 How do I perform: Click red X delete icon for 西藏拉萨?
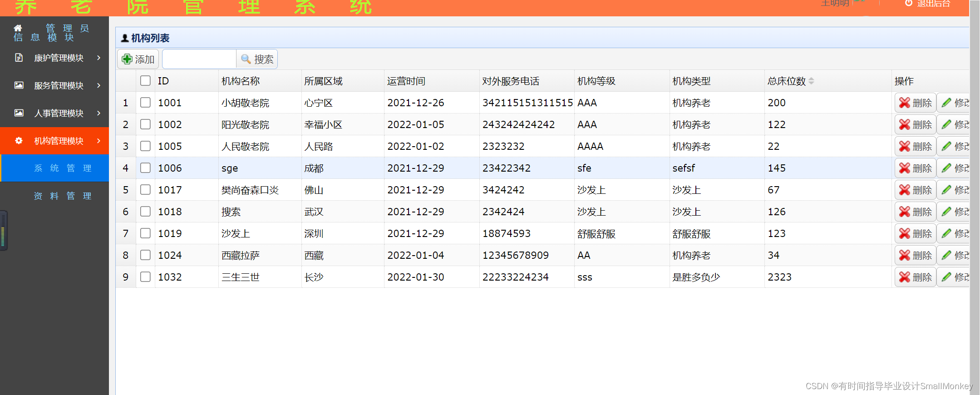[x=905, y=255]
